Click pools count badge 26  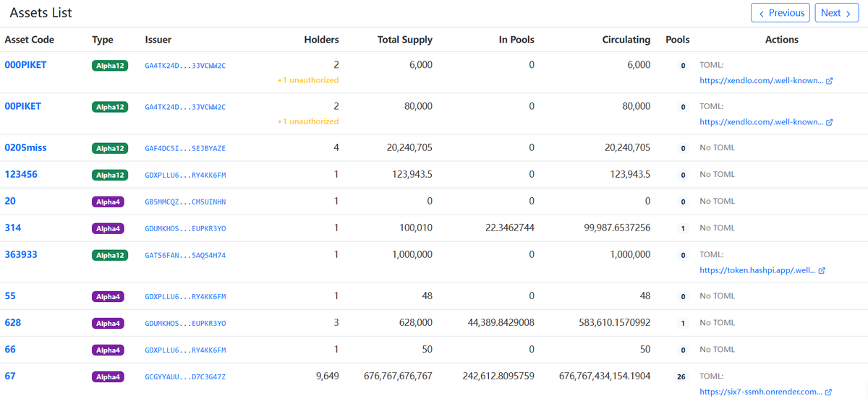pyautogui.click(x=681, y=376)
